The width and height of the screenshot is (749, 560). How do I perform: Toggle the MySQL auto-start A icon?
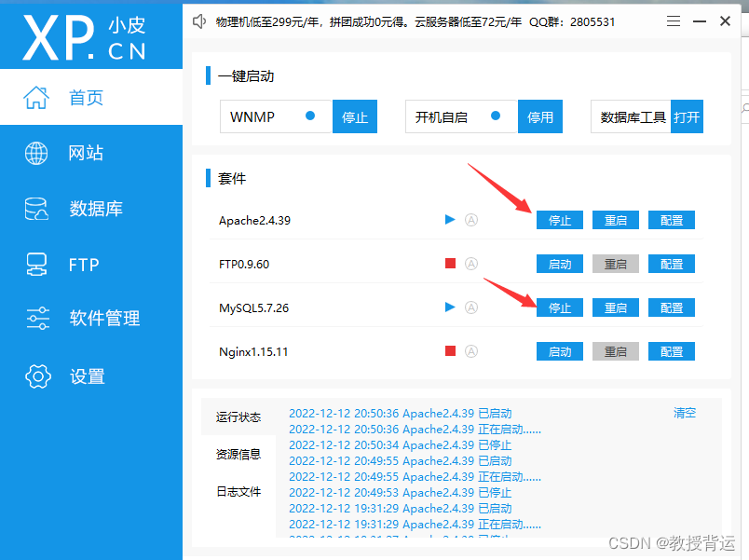click(x=471, y=307)
